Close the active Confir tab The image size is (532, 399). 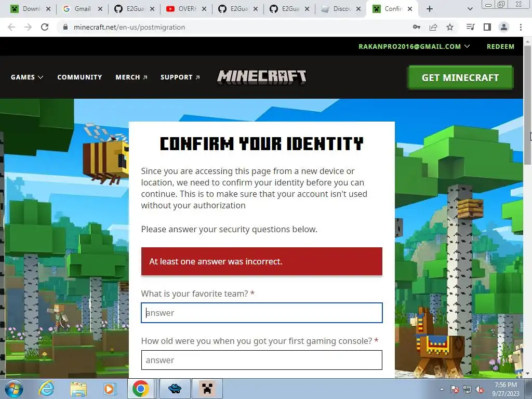coord(410,9)
